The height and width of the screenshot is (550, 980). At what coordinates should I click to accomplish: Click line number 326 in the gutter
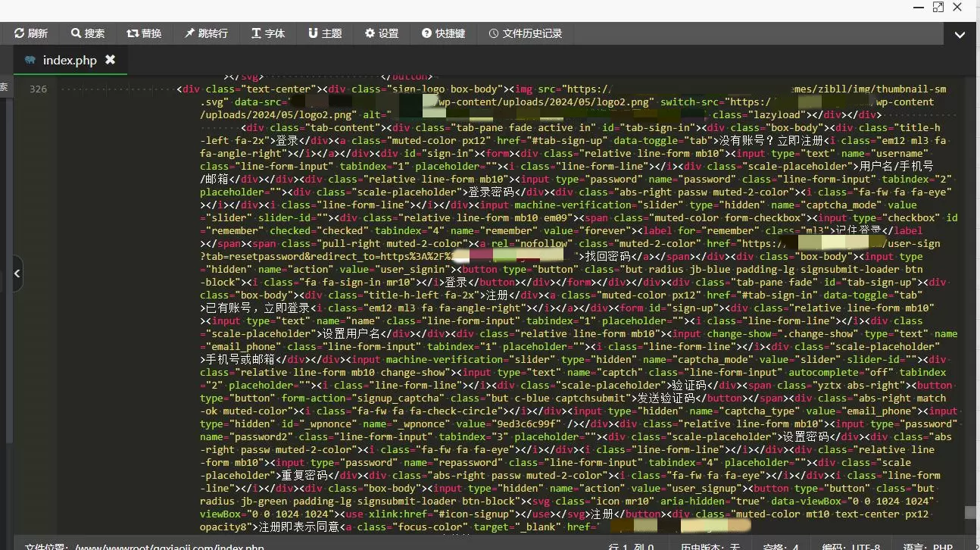coord(38,89)
